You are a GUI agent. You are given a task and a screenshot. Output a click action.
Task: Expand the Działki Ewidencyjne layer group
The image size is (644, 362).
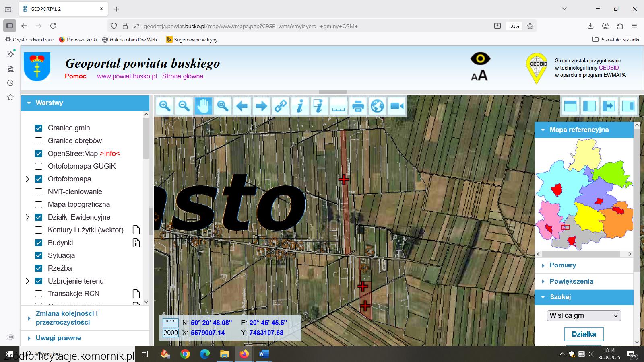click(x=27, y=218)
